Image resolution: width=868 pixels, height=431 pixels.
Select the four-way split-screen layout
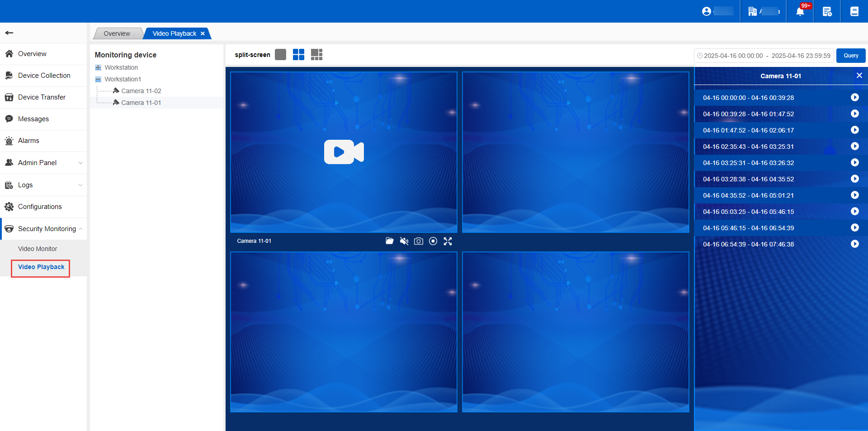click(298, 55)
